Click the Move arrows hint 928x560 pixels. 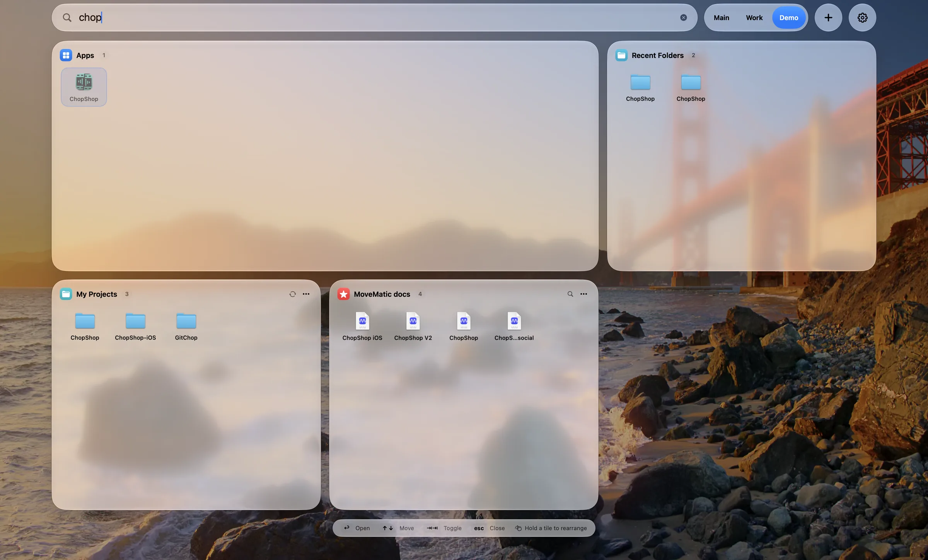tap(398, 528)
